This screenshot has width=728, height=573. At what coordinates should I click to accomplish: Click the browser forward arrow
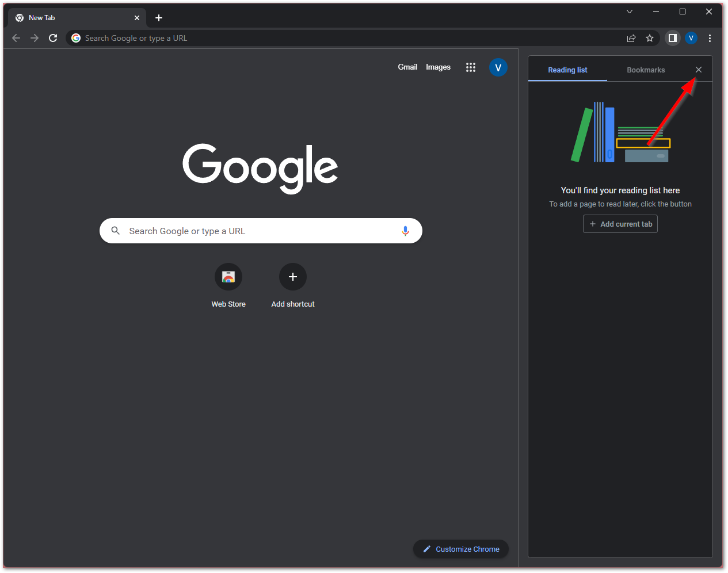click(35, 38)
